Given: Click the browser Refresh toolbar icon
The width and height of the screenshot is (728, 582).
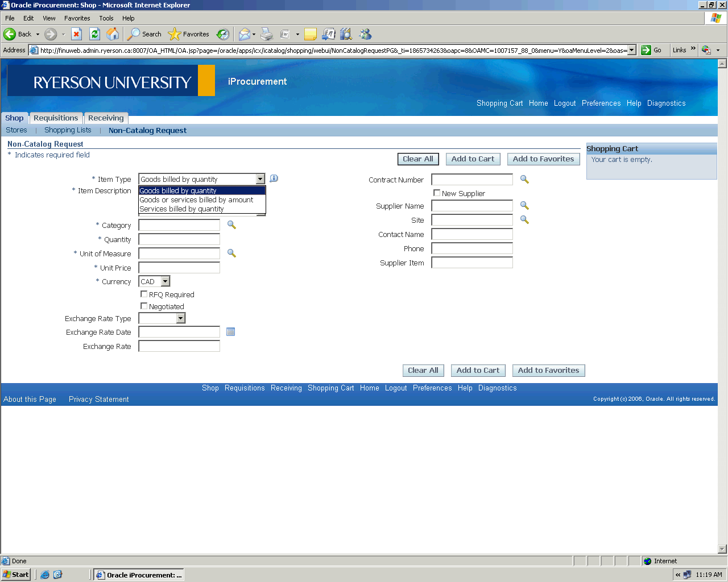Looking at the screenshot, I should [95, 34].
